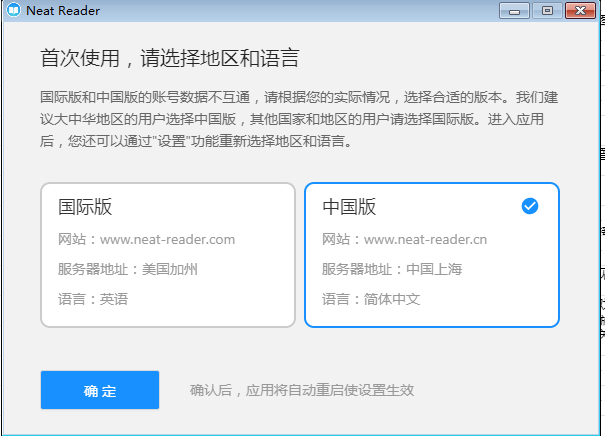
Task: Click the www.neat-reader.cn website text
Action: click(425, 239)
